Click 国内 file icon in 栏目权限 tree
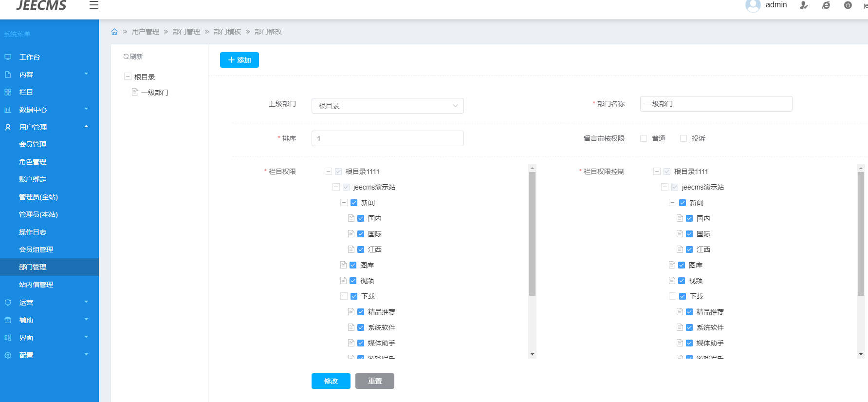The image size is (868, 402). point(351,218)
